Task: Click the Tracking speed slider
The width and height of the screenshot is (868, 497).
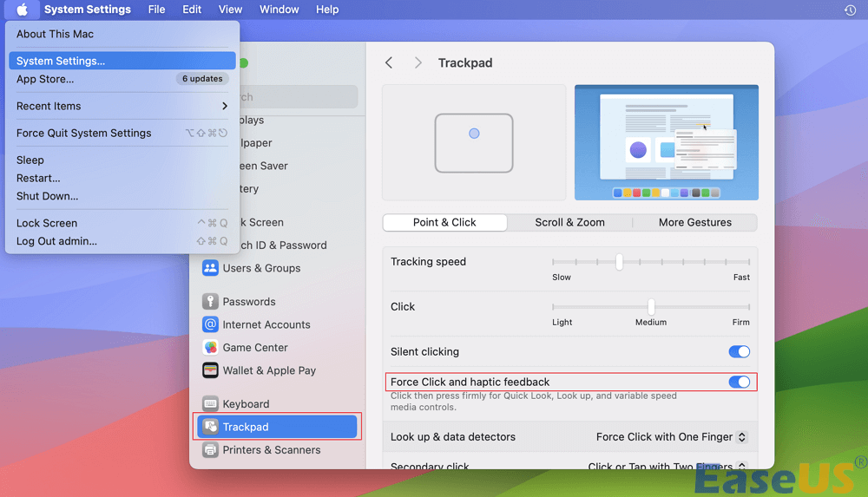Action: tap(651, 262)
